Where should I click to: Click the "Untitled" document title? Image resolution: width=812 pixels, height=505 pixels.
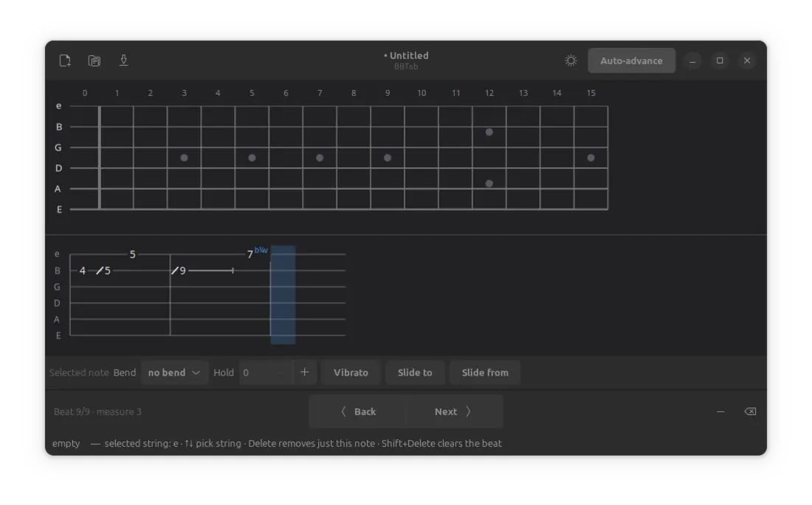pos(409,55)
